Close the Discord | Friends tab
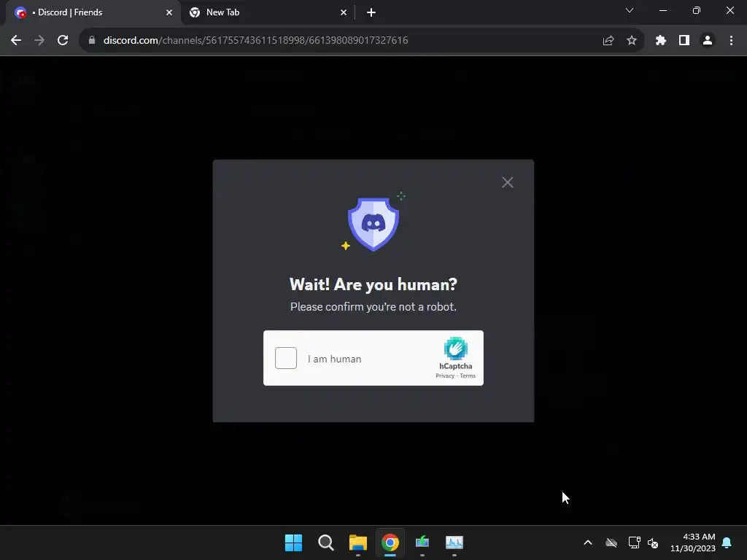The width and height of the screenshot is (747, 560). (x=169, y=12)
